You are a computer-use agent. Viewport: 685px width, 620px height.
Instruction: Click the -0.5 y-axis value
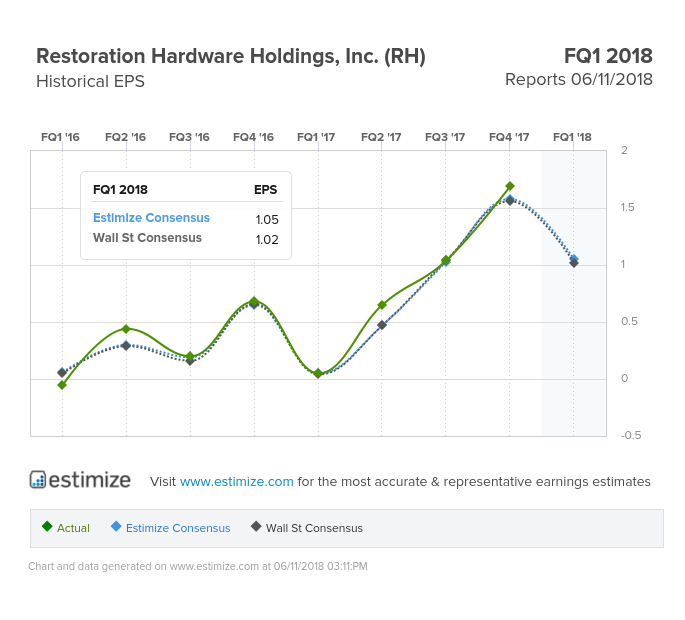pos(631,435)
